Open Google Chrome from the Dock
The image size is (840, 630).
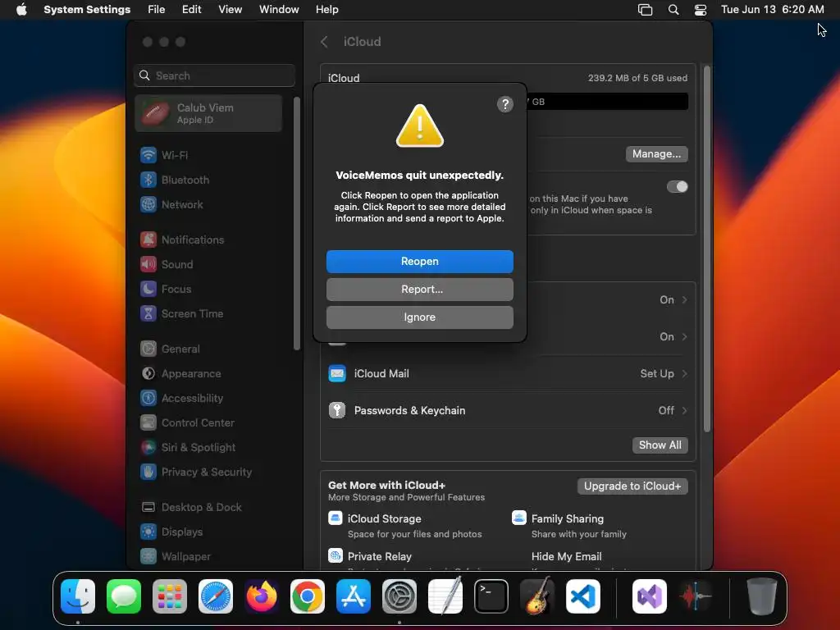pyautogui.click(x=308, y=596)
